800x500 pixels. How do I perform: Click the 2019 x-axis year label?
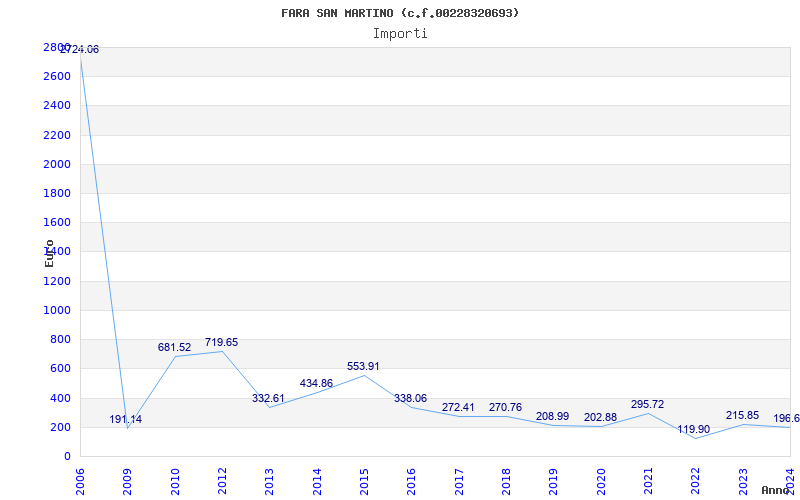point(554,481)
